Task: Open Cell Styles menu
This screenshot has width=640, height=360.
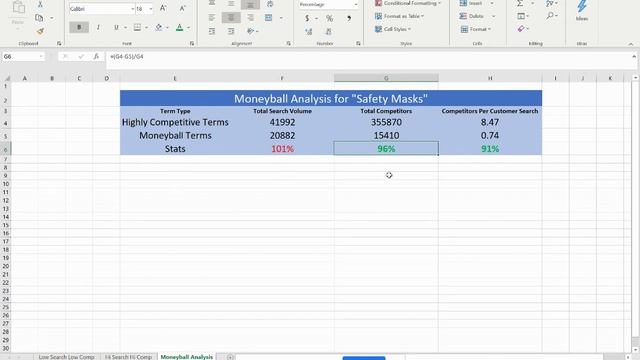Action: click(393, 29)
